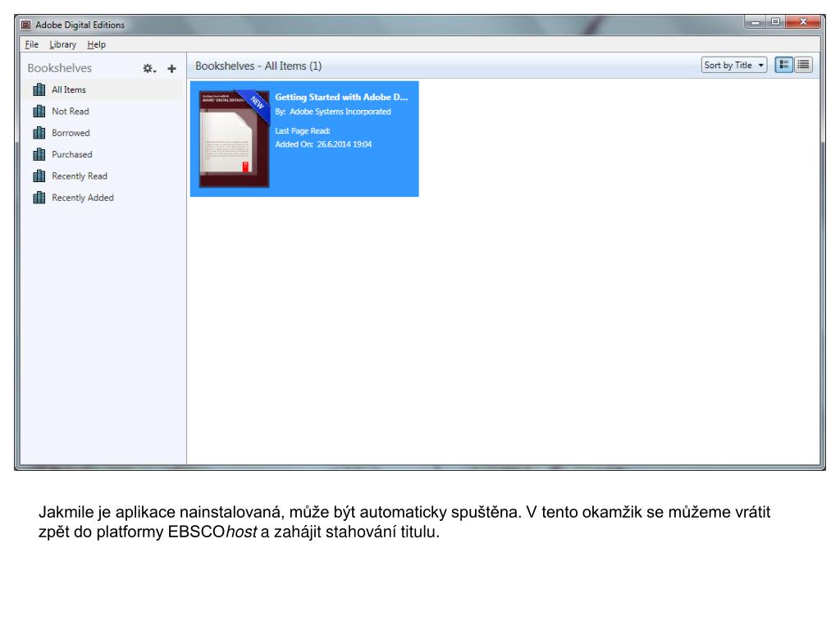The height and width of the screenshot is (630, 840).
Task: Select the Purchased shelf label
Action: 72,154
